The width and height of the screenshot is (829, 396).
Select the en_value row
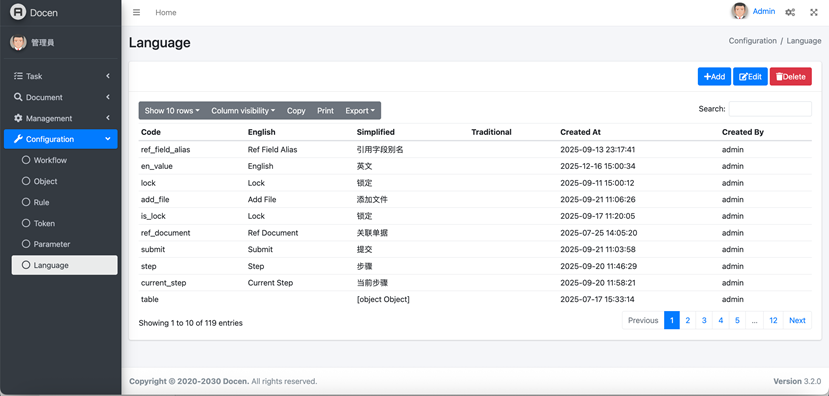point(475,166)
